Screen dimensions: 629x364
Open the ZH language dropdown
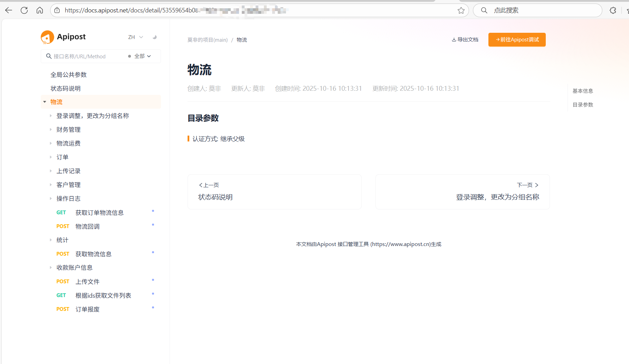(x=135, y=37)
